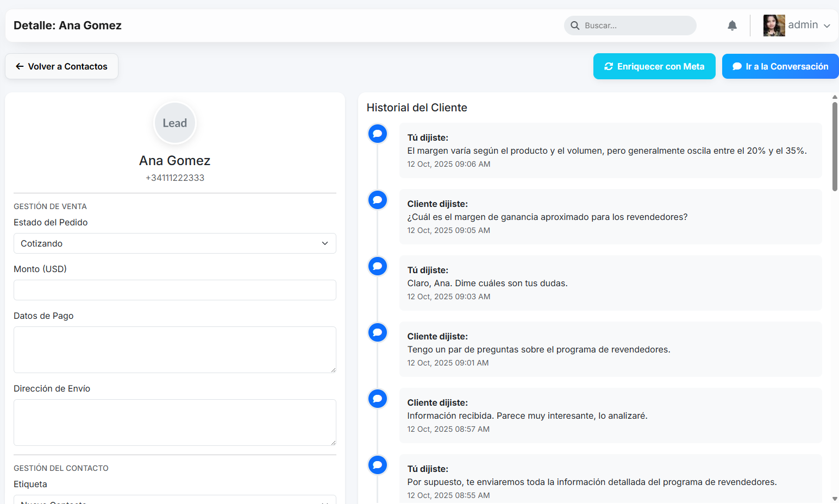839x504 pixels.
Task: Select the Lead avatar badge above Ana Gomez
Action: coord(174,123)
